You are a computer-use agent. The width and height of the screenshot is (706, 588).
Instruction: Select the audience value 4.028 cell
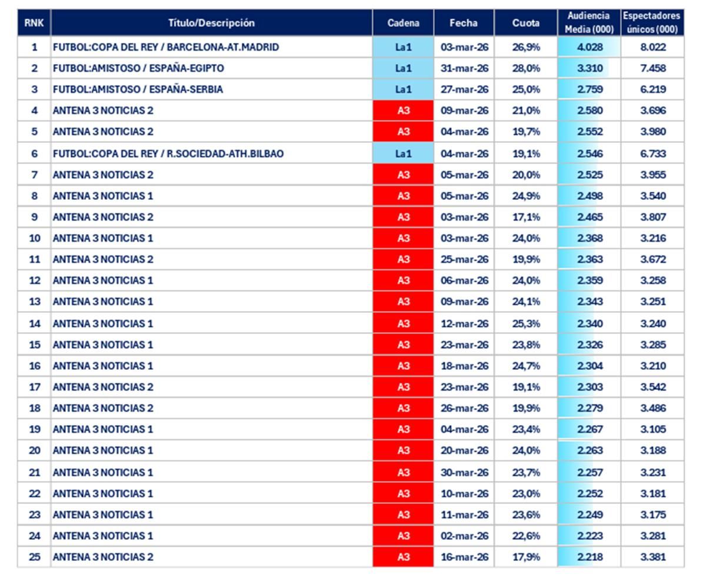point(589,47)
